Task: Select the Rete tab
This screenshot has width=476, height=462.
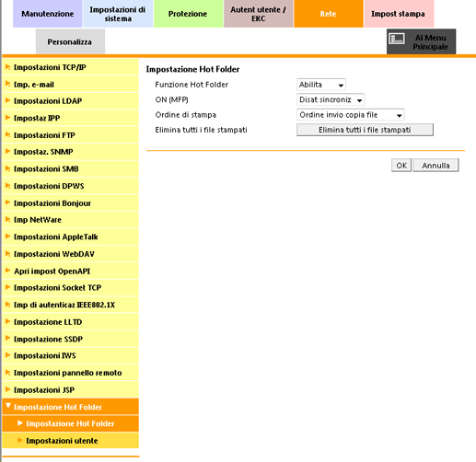Action: pyautogui.click(x=329, y=14)
